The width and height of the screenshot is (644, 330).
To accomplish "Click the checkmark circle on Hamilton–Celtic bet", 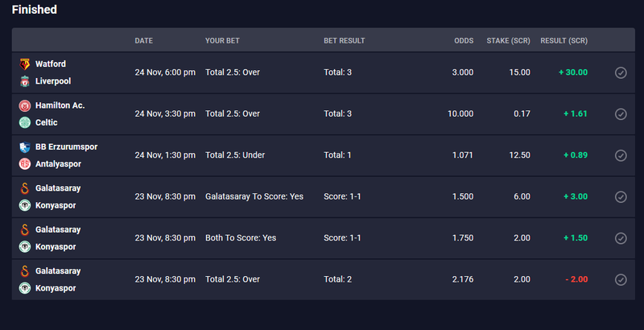I will point(621,114).
